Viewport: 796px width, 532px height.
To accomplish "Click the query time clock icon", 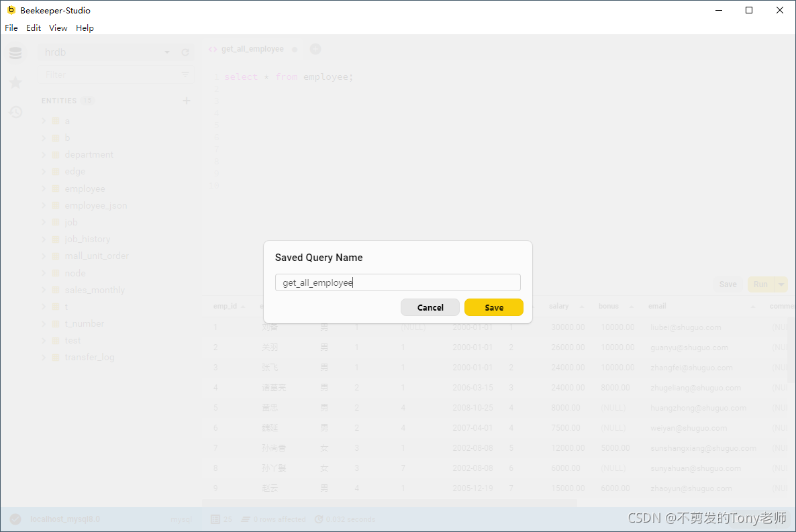I will (319, 519).
